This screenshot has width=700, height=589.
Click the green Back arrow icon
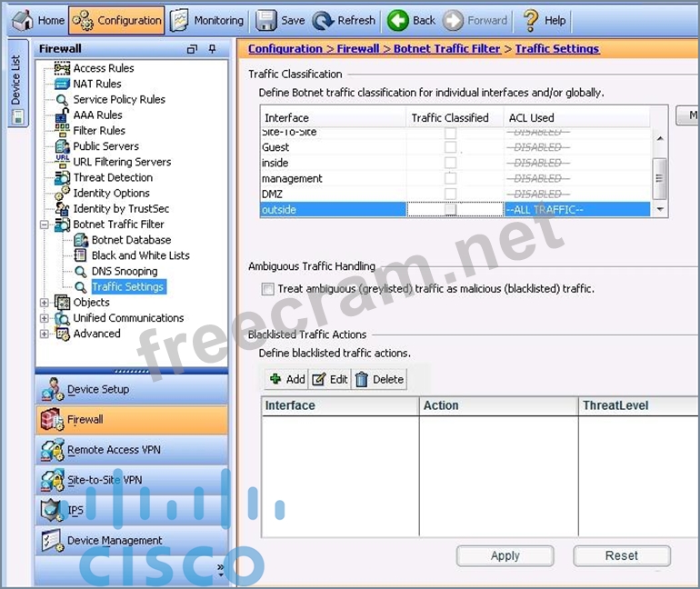tap(398, 20)
